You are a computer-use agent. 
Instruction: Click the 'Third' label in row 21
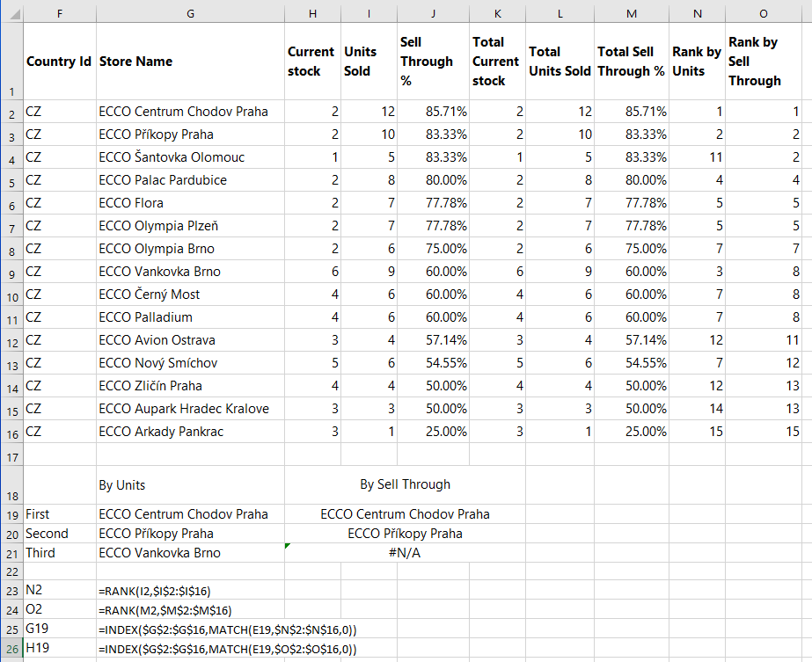pyautogui.click(x=60, y=553)
